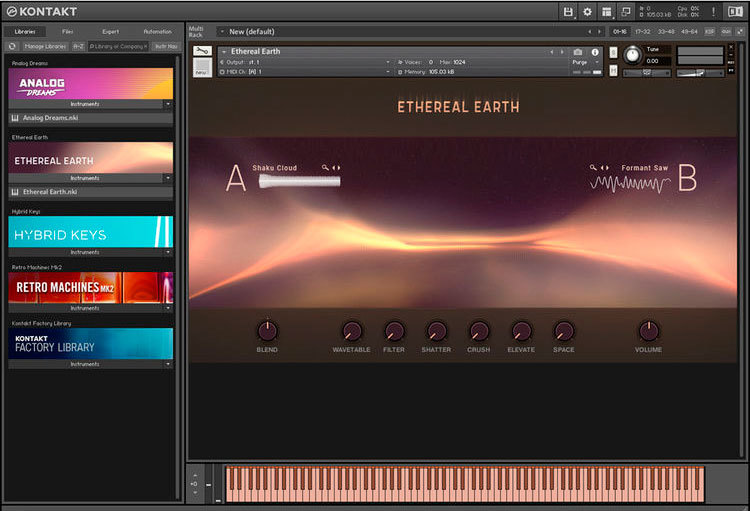Click the magnifier icon beside Shaku Cloud
The width and height of the screenshot is (750, 511).
pyautogui.click(x=325, y=168)
